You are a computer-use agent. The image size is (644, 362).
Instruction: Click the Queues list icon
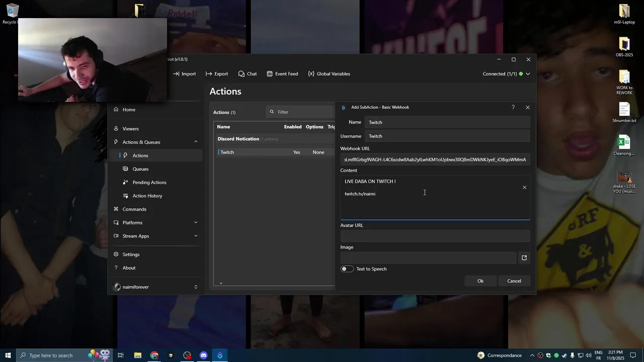(x=126, y=169)
